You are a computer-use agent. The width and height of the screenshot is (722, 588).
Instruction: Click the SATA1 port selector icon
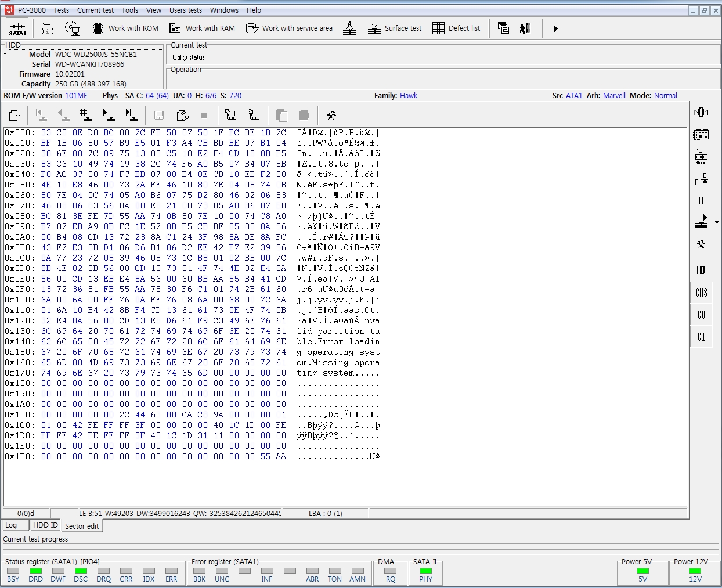(17, 28)
